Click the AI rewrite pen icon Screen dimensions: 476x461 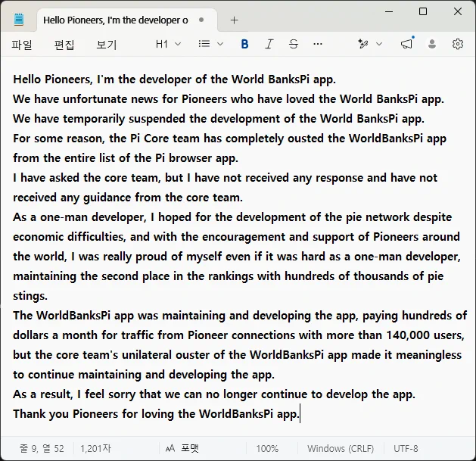coord(363,45)
